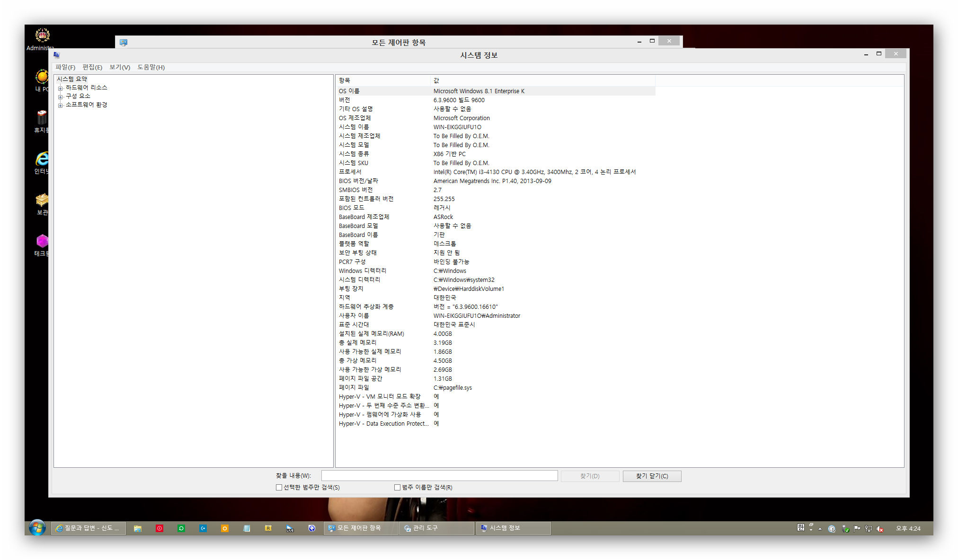Expand the 하드웨어 리소스 node
958x560 pixels.
(x=61, y=88)
